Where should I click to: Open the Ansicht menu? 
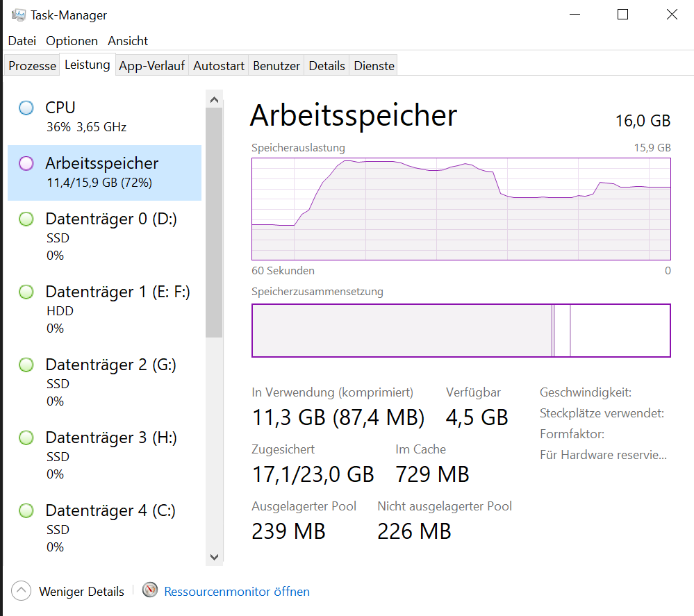pos(127,41)
